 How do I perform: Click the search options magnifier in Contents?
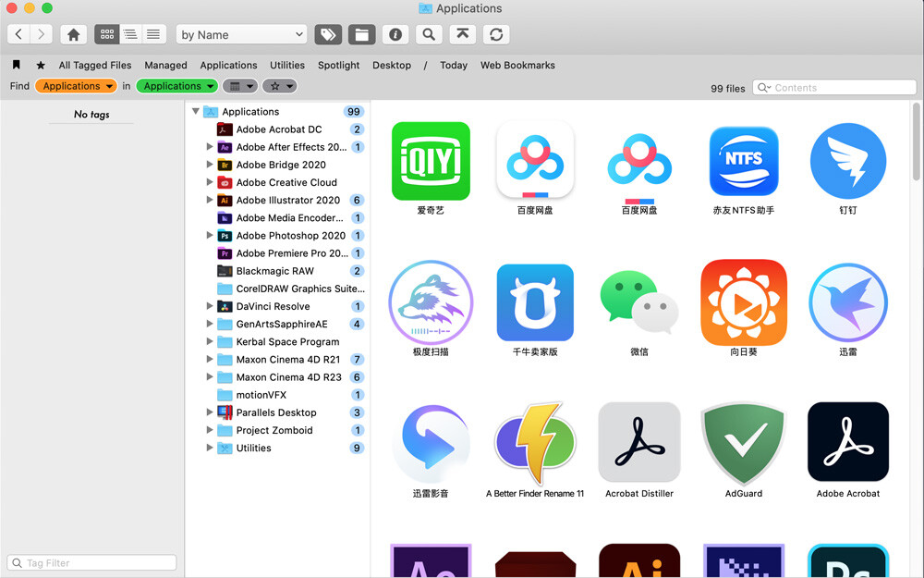(764, 87)
